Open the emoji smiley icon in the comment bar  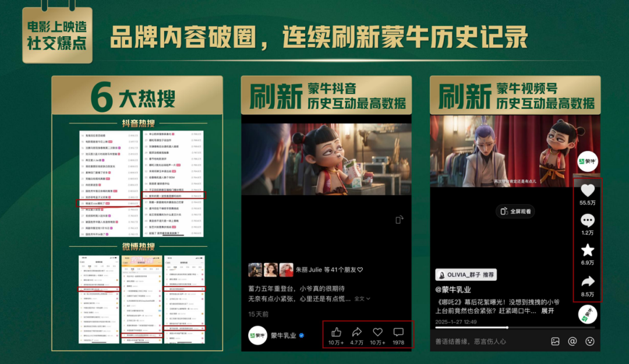click(x=589, y=341)
